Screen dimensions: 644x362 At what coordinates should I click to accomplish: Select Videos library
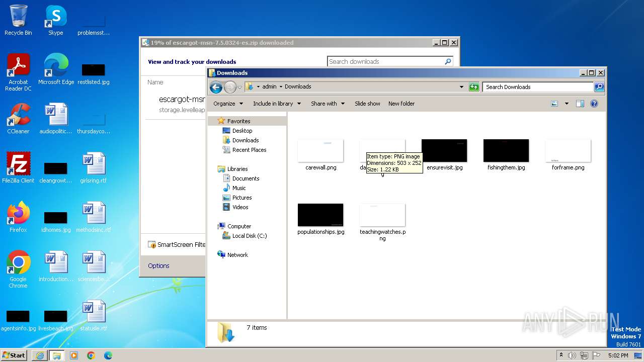240,207
